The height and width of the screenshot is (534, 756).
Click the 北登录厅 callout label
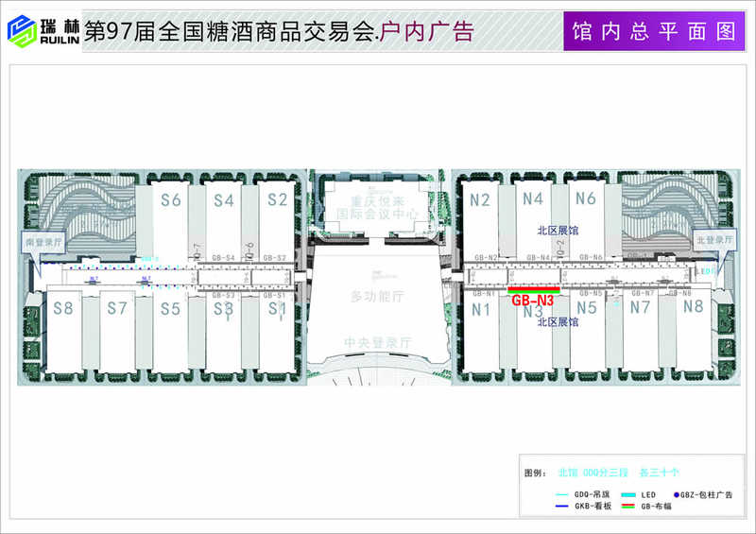[712, 239]
